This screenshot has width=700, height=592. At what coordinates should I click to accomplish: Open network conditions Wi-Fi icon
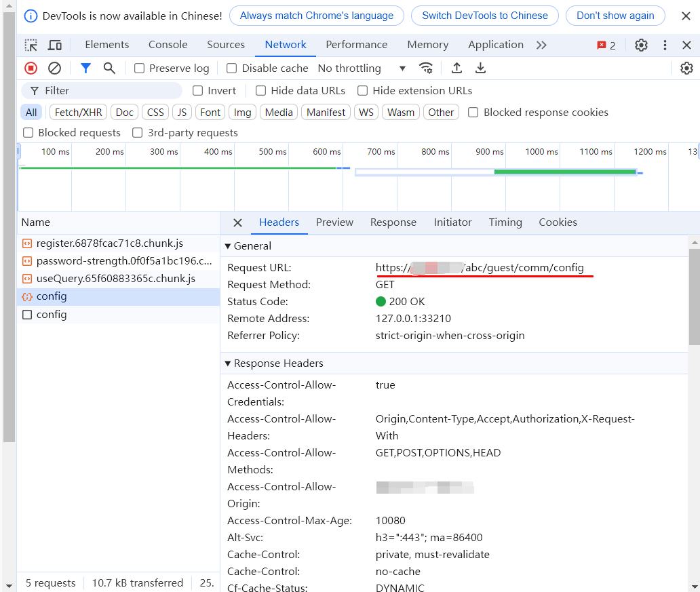click(x=426, y=68)
